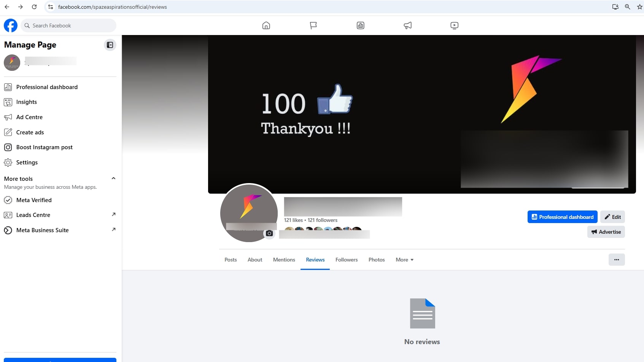Viewport: 644px width, 362px height.
Task: Open the Edit profile button
Action: click(x=612, y=217)
